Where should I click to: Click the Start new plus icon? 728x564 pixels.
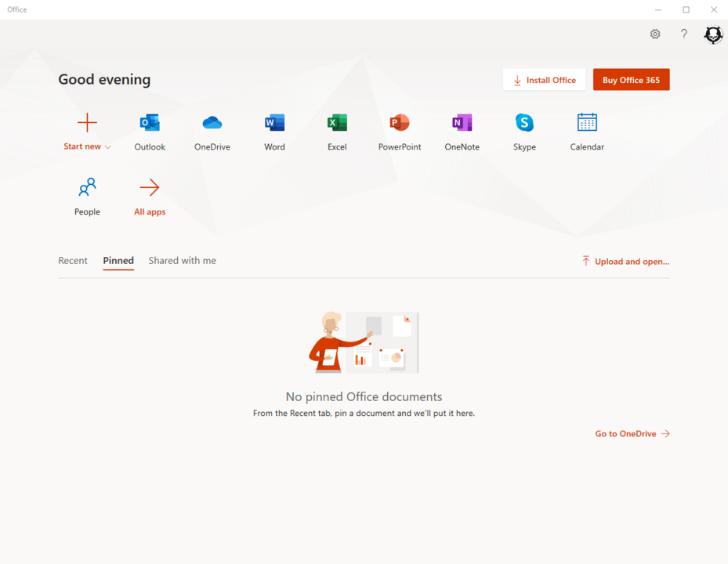(x=87, y=122)
